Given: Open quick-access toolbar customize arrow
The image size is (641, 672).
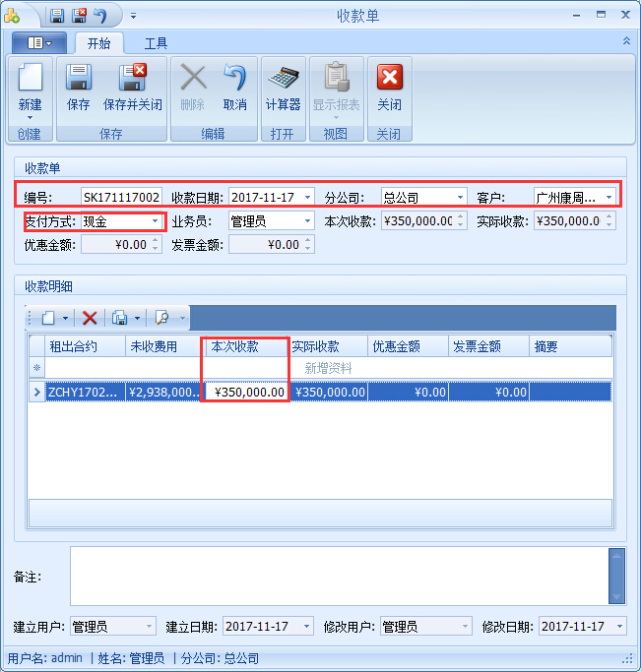Looking at the screenshot, I should pyautogui.click(x=133, y=16).
